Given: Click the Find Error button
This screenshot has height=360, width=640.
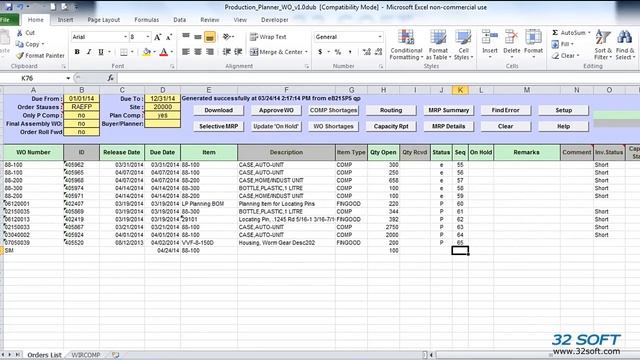Looking at the screenshot, I should coord(506,110).
